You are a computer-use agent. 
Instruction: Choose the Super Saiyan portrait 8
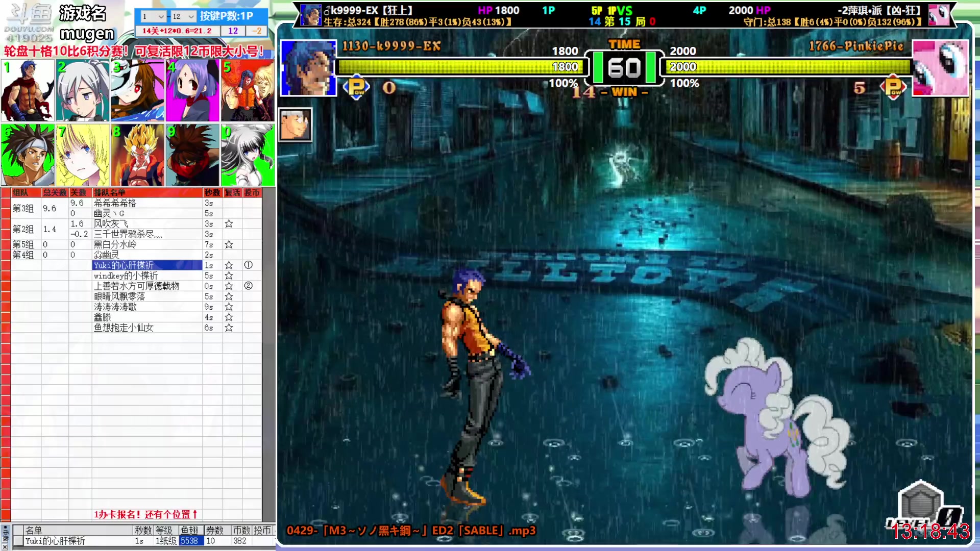point(137,155)
